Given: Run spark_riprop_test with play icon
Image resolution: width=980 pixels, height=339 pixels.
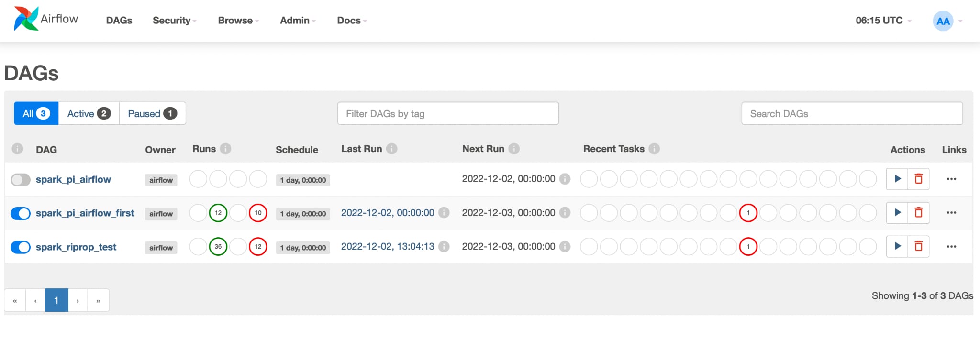Looking at the screenshot, I should [897, 246].
